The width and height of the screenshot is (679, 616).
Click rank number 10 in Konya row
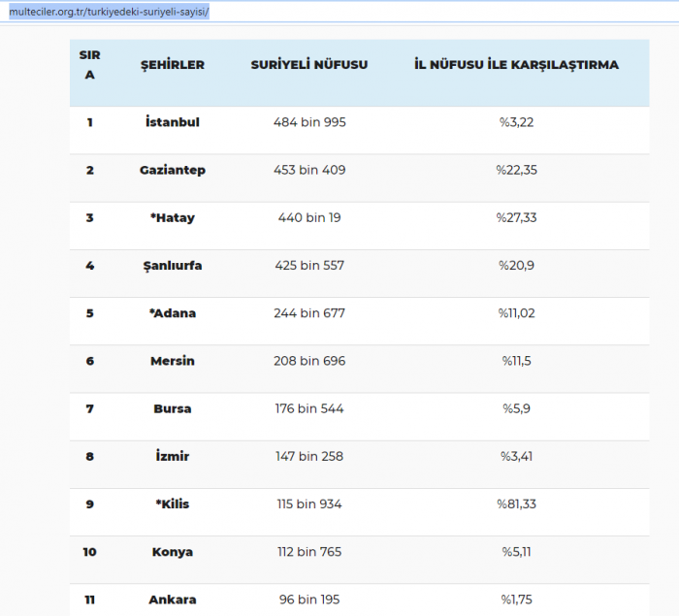click(x=89, y=551)
